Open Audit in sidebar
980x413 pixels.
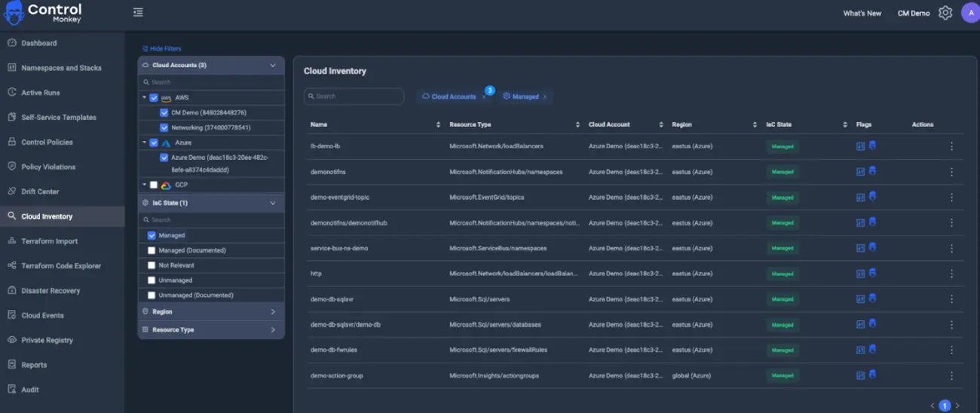pyautogui.click(x=62, y=390)
